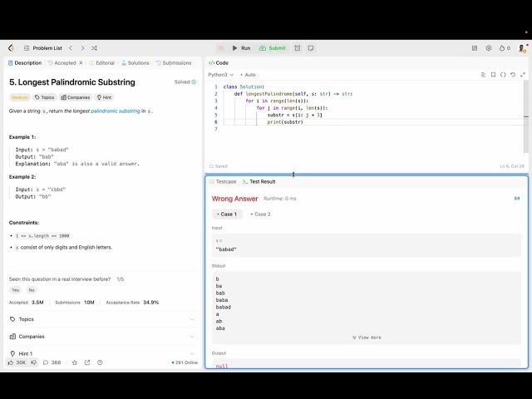
Task: Click the diff icon in test result
Action: point(517,199)
